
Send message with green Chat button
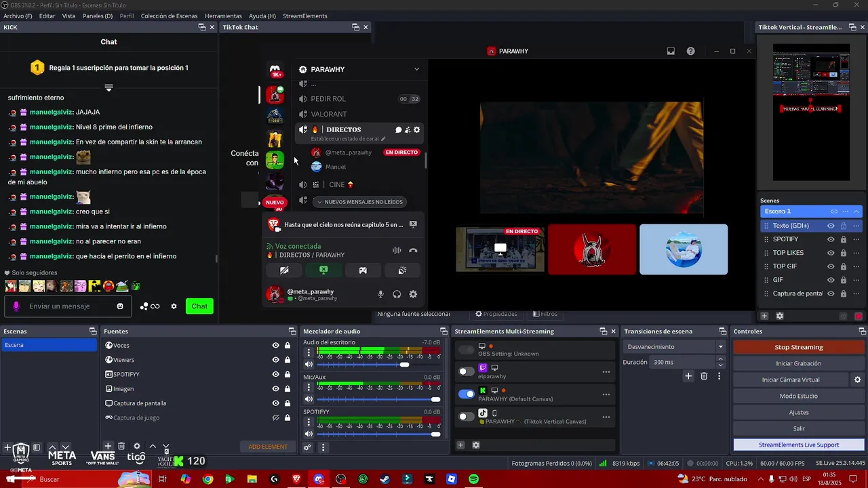[199, 306]
